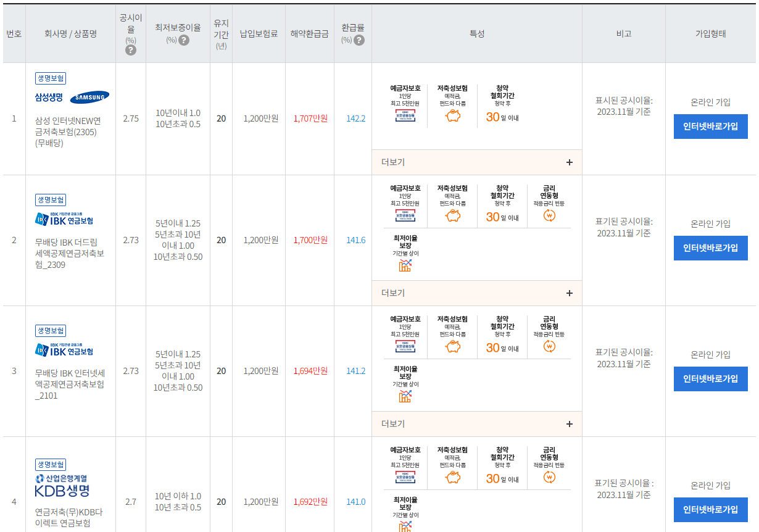Open product 연금저축(무)KDB다이렉트 연금보험

(x=69, y=518)
